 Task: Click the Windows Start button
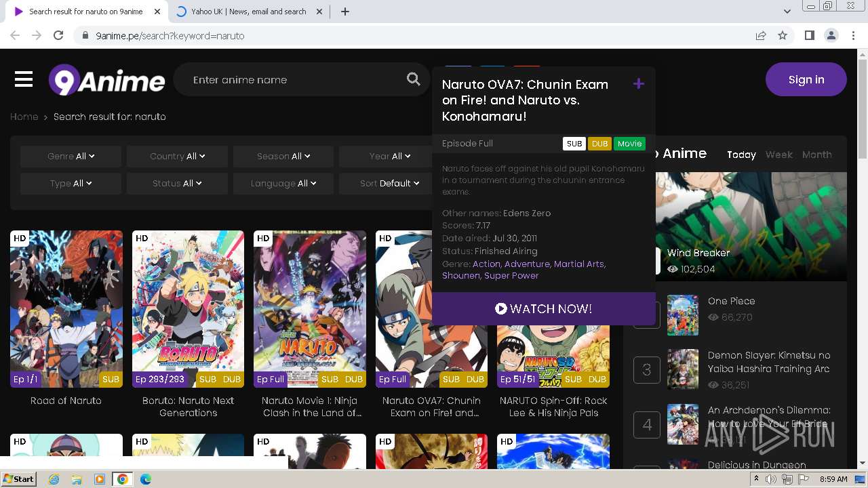(x=18, y=479)
